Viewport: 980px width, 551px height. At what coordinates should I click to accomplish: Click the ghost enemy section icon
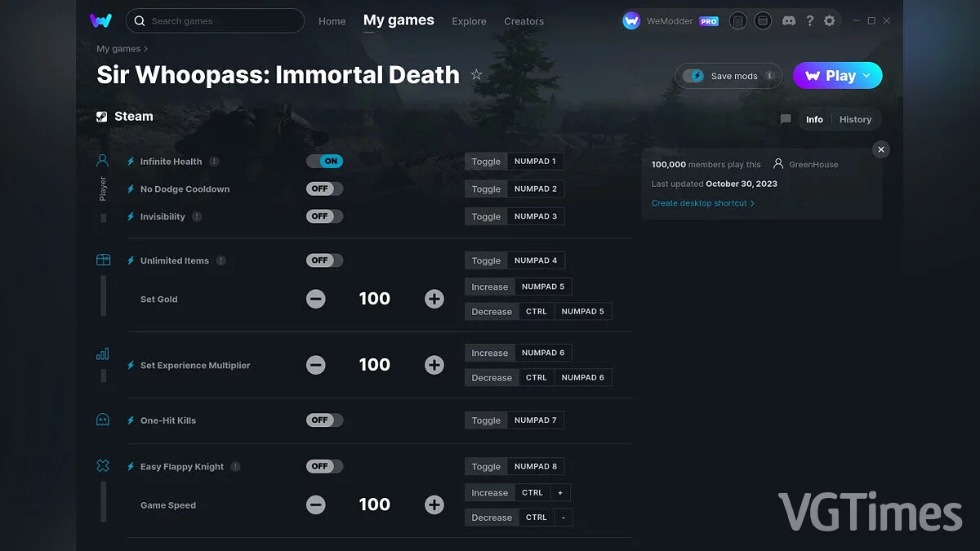(x=102, y=419)
